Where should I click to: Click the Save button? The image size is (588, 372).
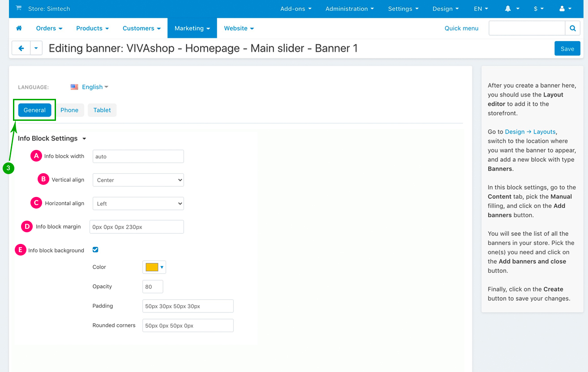[567, 49]
